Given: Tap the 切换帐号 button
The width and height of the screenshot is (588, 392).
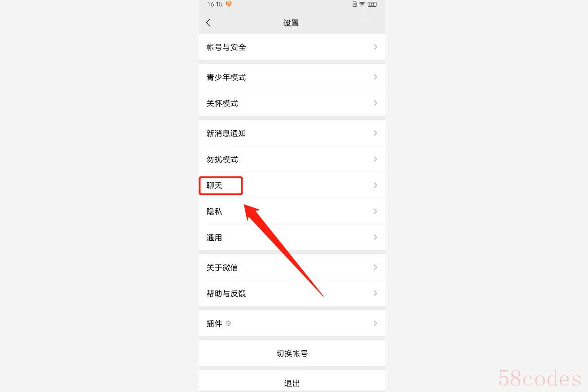Looking at the screenshot, I should (x=292, y=353).
